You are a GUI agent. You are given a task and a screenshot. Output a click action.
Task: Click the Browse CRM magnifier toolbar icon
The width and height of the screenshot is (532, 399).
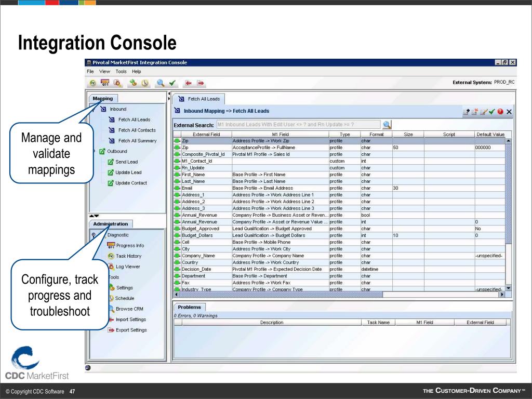(x=161, y=83)
